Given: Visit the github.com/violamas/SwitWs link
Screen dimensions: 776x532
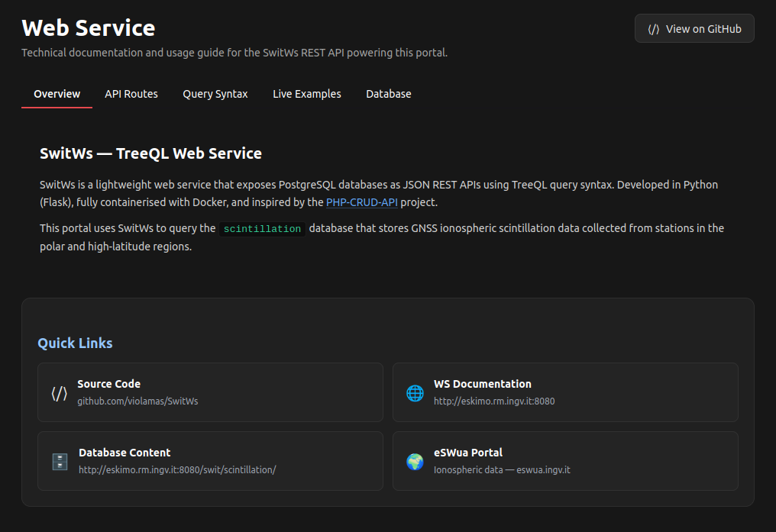Looking at the screenshot, I should pos(137,401).
